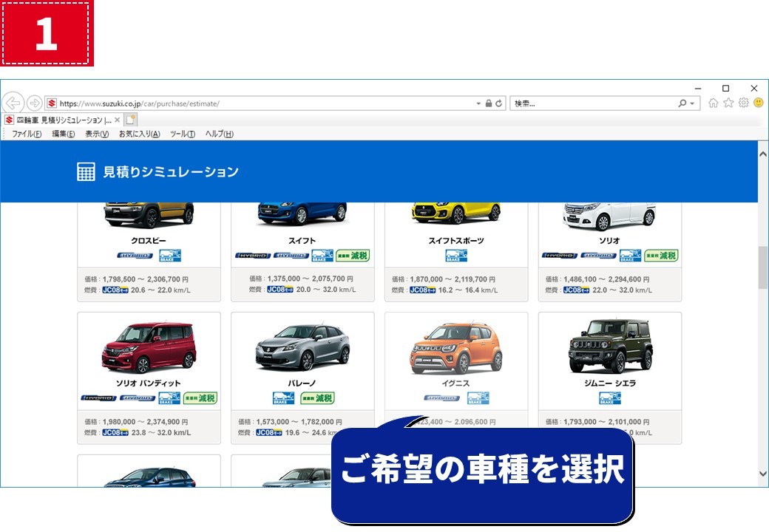Screen dimensions: 769x532
Task: Click the brake support icon under クロスビー
Action: pos(170,256)
